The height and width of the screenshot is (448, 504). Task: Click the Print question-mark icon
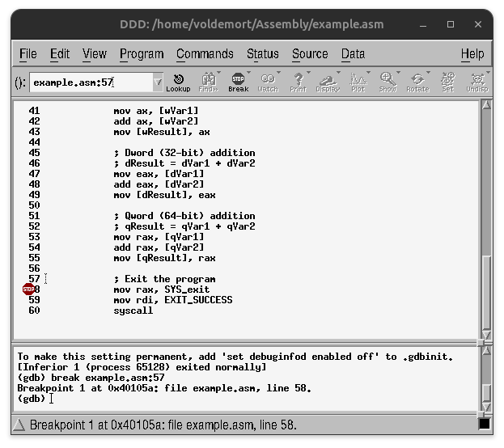298,82
